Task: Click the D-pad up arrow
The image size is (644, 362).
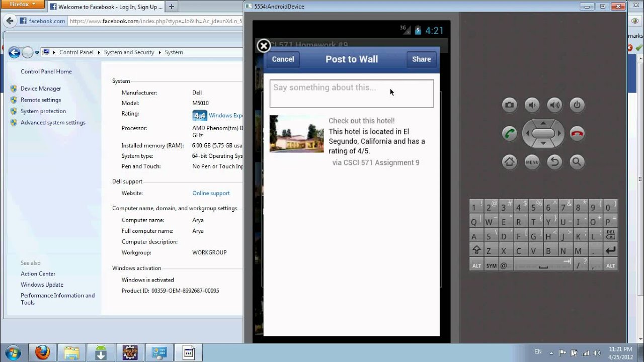Action: coord(543,123)
